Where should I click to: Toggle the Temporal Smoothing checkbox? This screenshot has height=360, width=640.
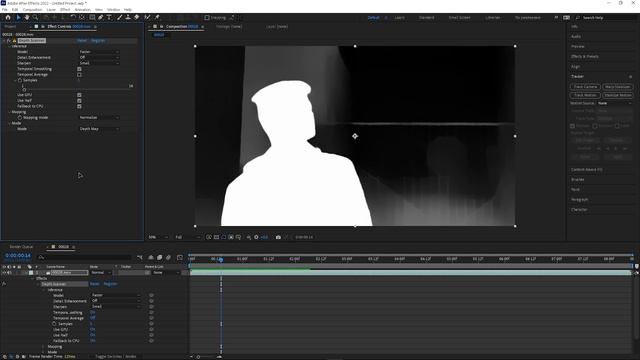coord(79,69)
